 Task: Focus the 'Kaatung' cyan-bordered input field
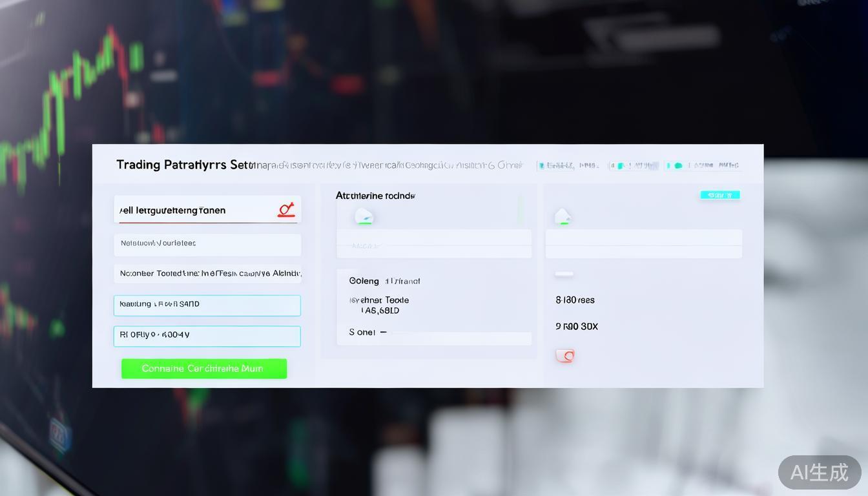coord(207,305)
